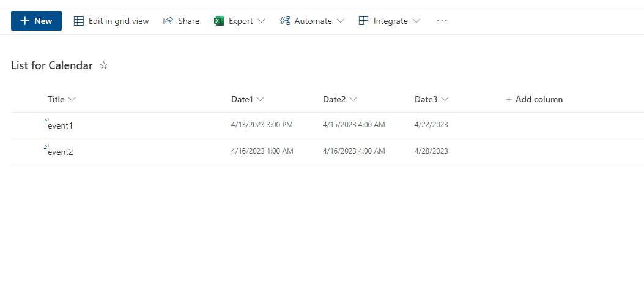Open the event2 item
Image resolution: width=644 pixels, height=295 pixels.
(61, 152)
